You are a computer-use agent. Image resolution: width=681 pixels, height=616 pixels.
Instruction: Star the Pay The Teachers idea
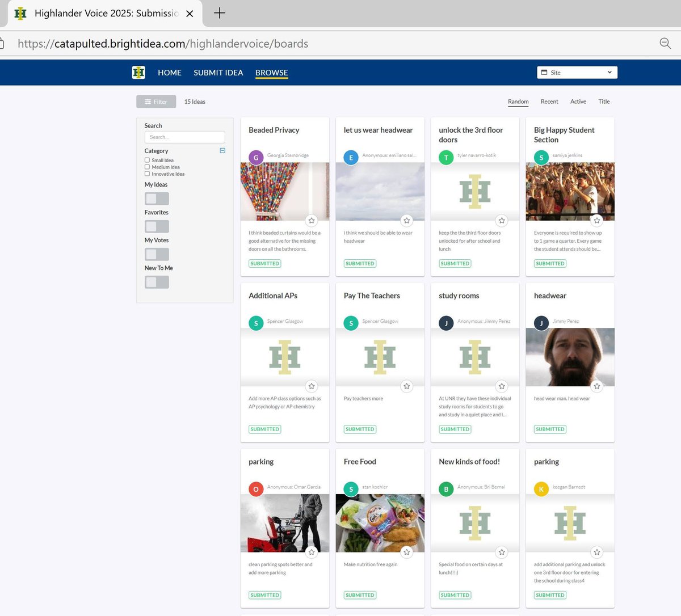(406, 386)
